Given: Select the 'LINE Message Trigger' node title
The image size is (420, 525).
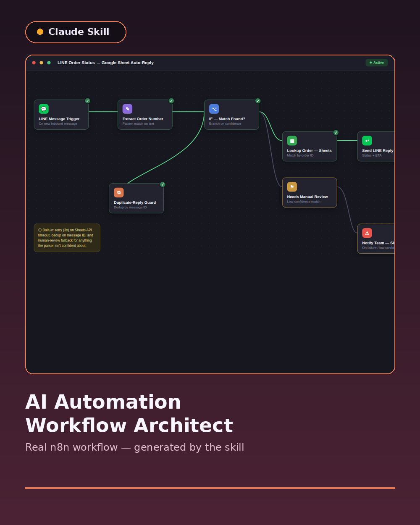Looking at the screenshot, I should (59, 119).
